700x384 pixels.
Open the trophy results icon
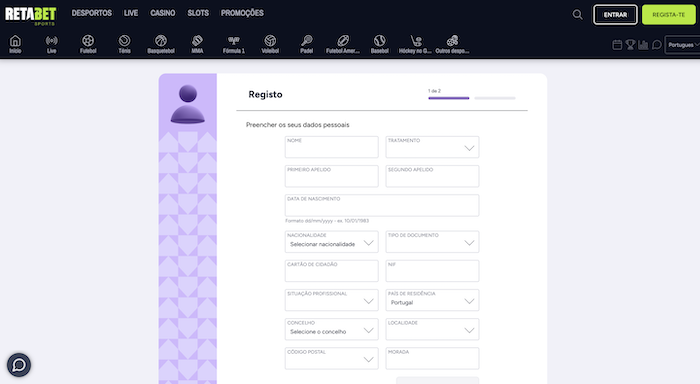tap(630, 45)
